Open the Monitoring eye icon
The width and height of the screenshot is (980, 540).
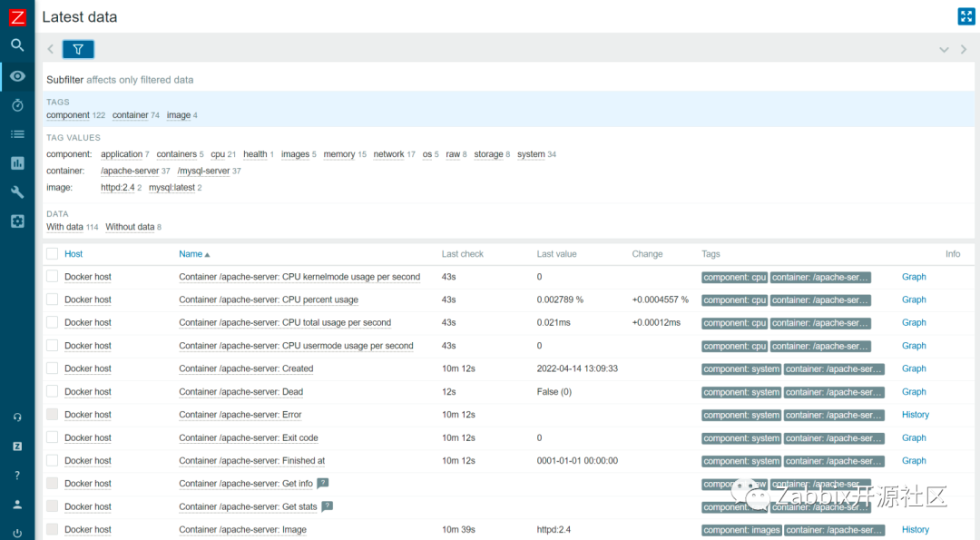17,76
